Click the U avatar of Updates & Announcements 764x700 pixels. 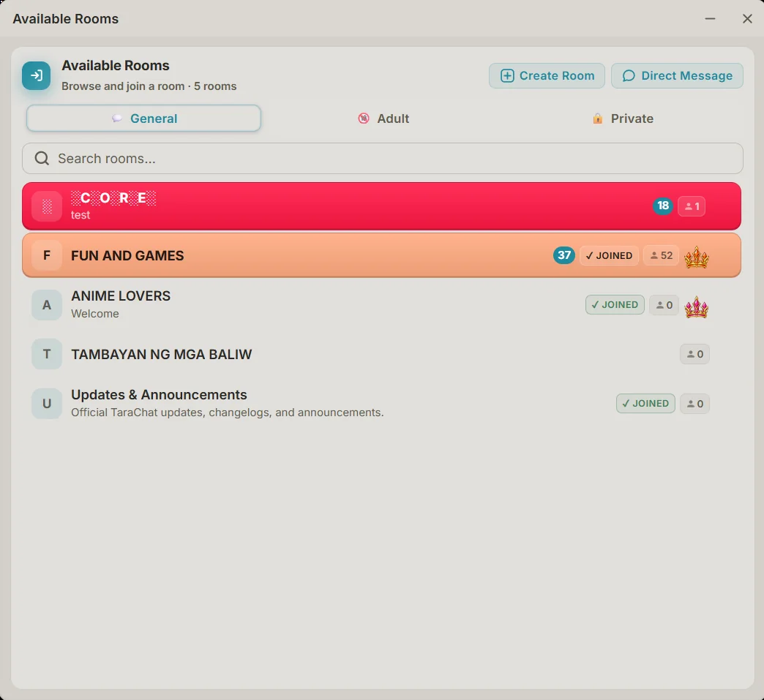[47, 403]
